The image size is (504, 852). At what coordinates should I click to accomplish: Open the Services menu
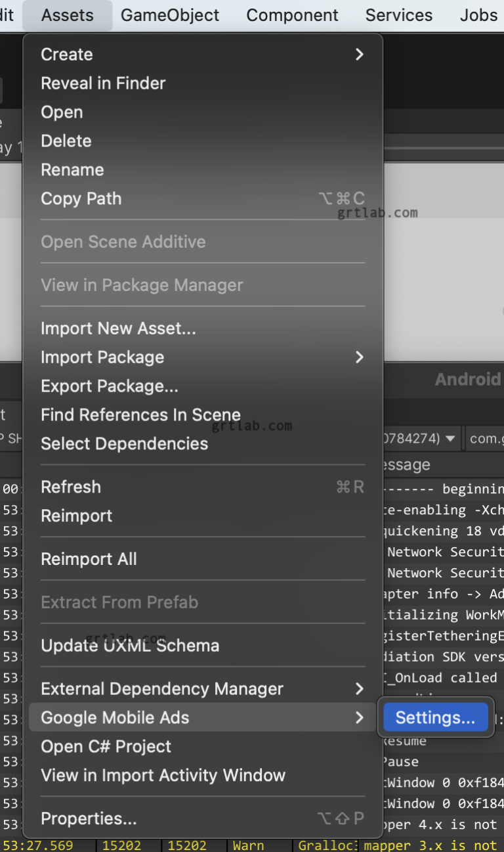399,15
